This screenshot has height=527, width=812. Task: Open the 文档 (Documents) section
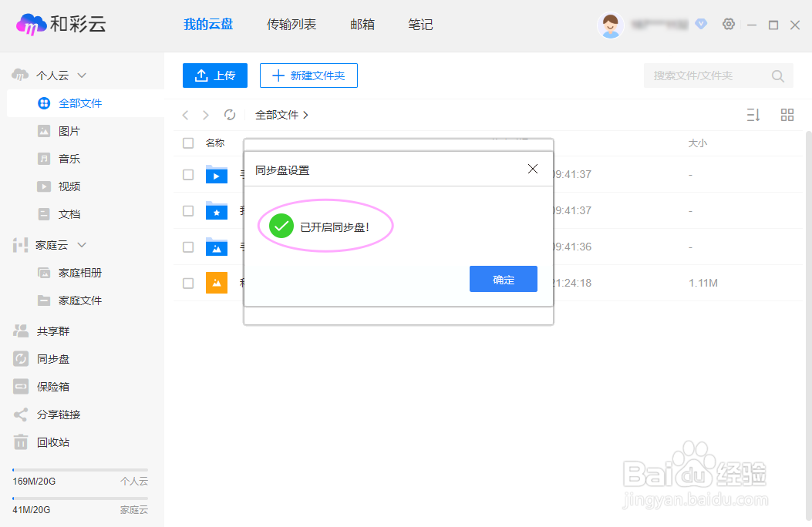point(67,213)
